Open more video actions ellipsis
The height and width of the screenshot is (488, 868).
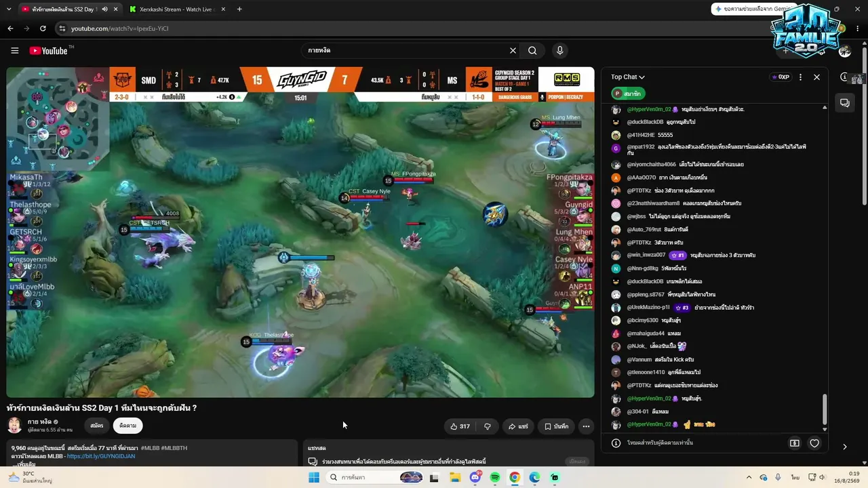pos(586,426)
